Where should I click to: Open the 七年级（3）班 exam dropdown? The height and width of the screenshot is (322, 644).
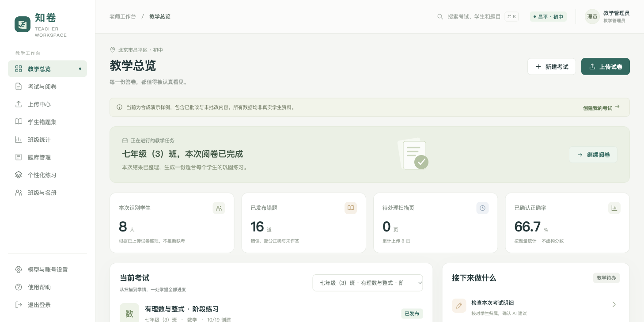(x=367, y=283)
